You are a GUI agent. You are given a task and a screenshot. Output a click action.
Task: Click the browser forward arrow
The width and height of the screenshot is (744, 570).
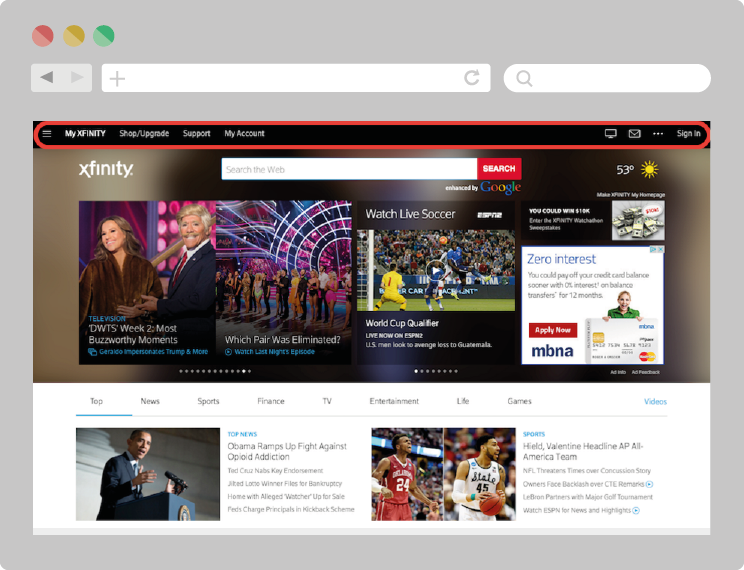(x=76, y=77)
